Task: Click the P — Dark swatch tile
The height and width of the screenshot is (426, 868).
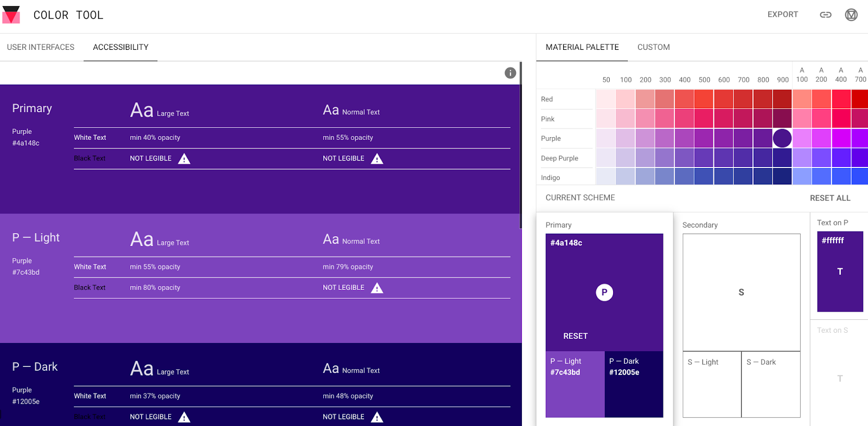Action: 634,384
